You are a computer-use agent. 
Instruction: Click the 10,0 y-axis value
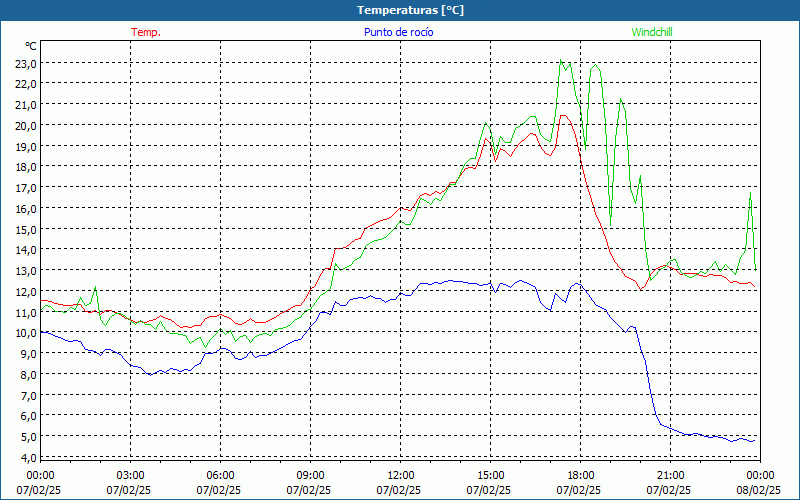point(26,334)
